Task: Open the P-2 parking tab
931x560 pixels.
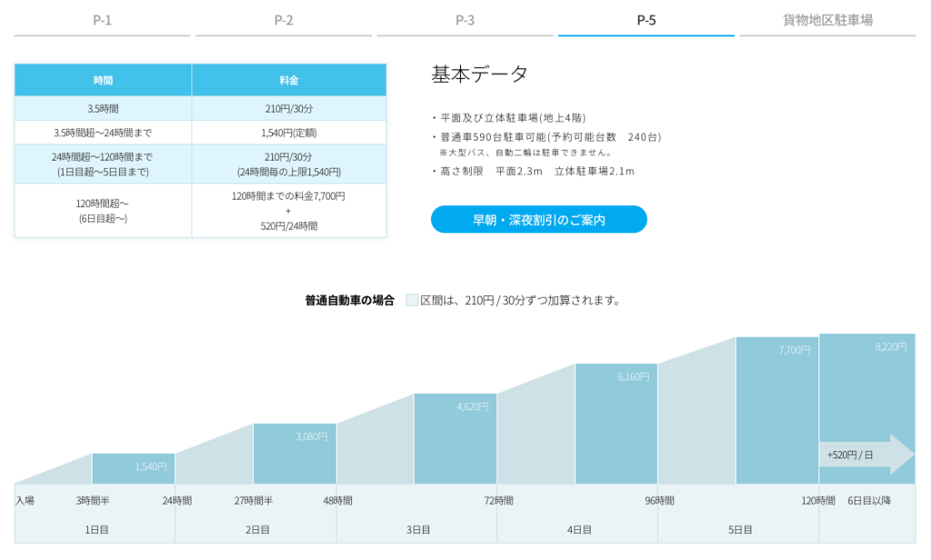Action: [x=285, y=18]
